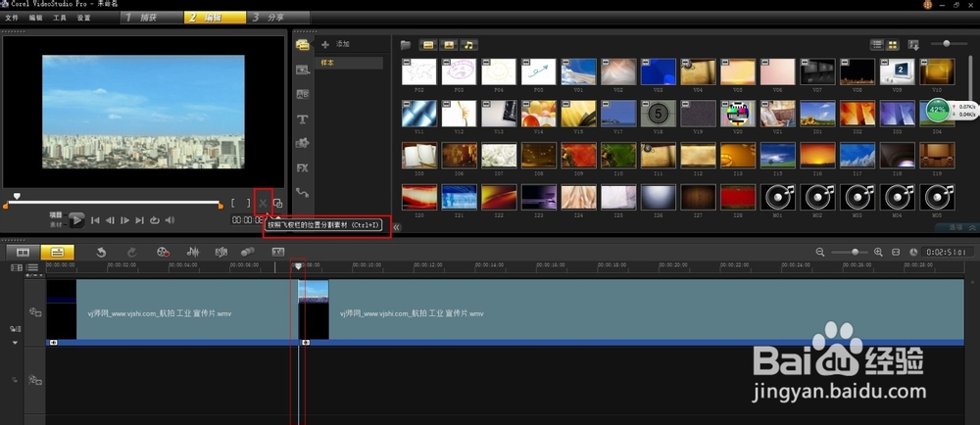
Task: Click the timeline zoom slider handle
Action: (856, 252)
